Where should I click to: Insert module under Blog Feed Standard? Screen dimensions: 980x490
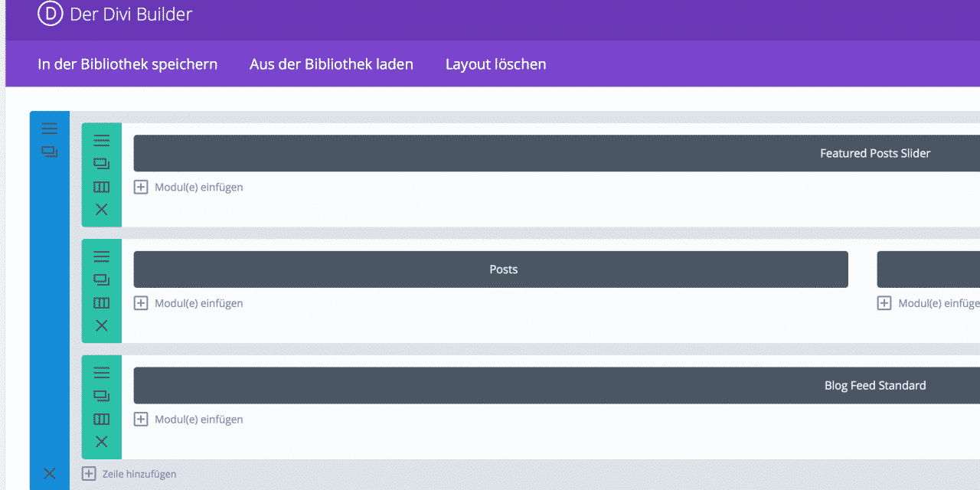188,420
